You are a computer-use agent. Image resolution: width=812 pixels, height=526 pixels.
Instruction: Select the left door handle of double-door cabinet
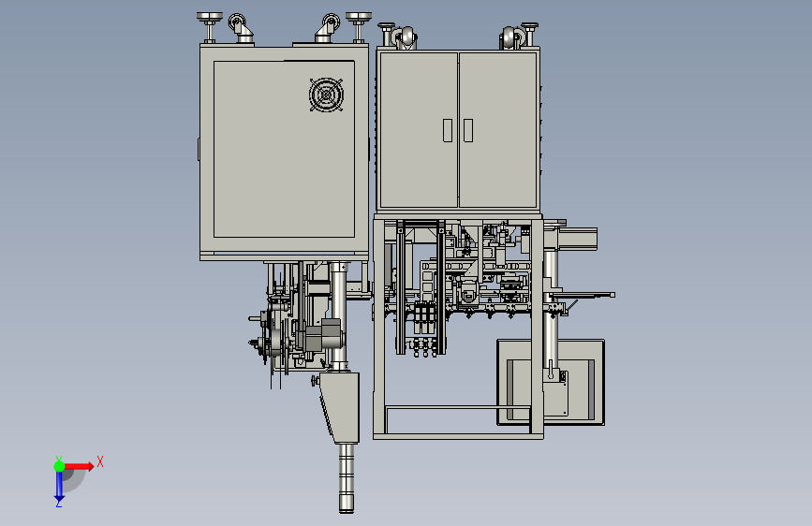[448, 130]
